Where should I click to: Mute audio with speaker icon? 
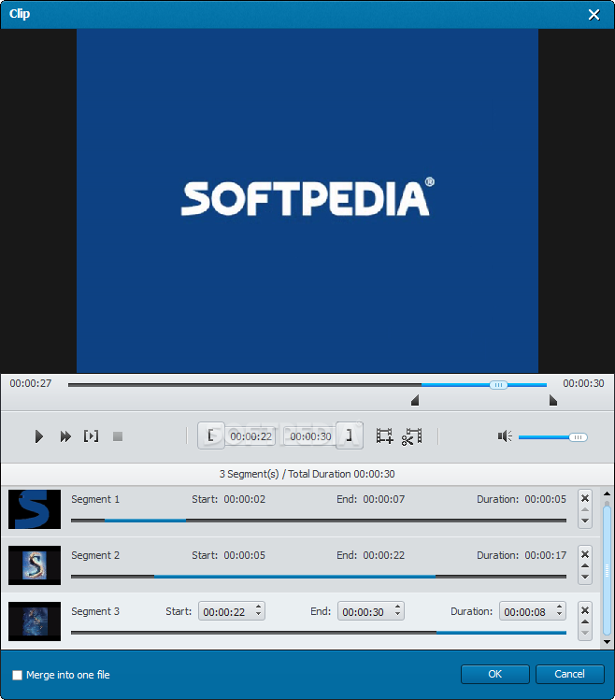coord(505,436)
